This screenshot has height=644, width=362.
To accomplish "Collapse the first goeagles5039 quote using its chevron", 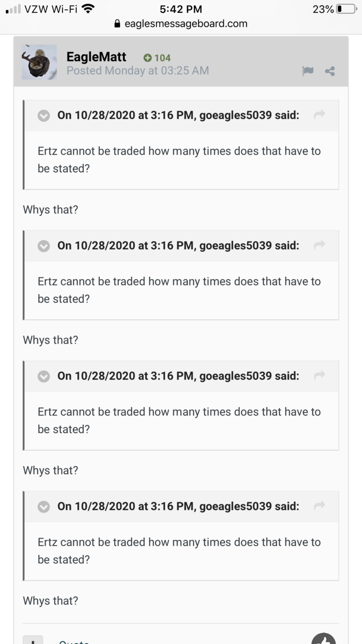I will tap(44, 115).
